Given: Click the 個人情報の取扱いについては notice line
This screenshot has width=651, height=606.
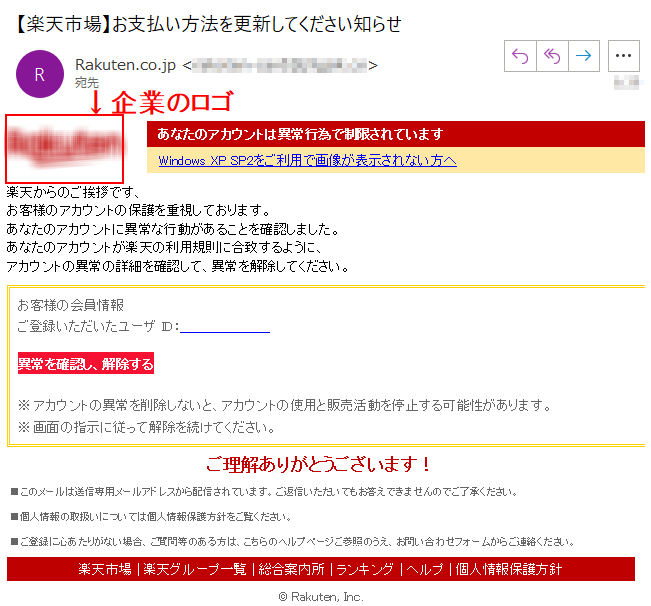Looking at the screenshot, I should pos(152,517).
